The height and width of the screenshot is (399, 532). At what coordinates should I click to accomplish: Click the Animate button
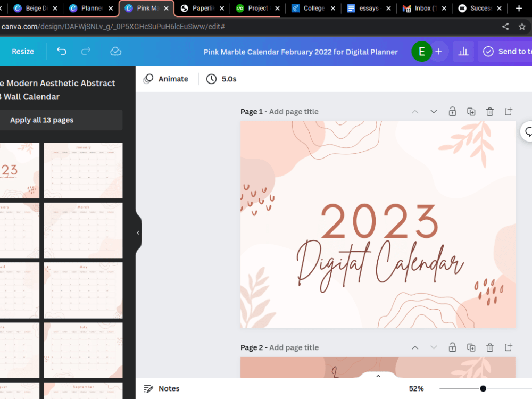165,79
